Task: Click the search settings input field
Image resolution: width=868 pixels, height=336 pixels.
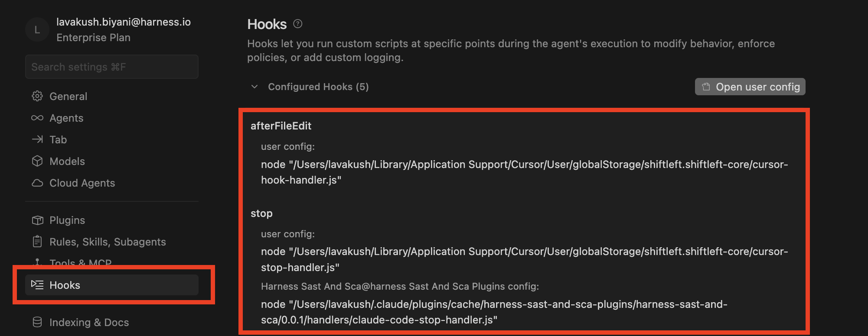Action: point(111,67)
